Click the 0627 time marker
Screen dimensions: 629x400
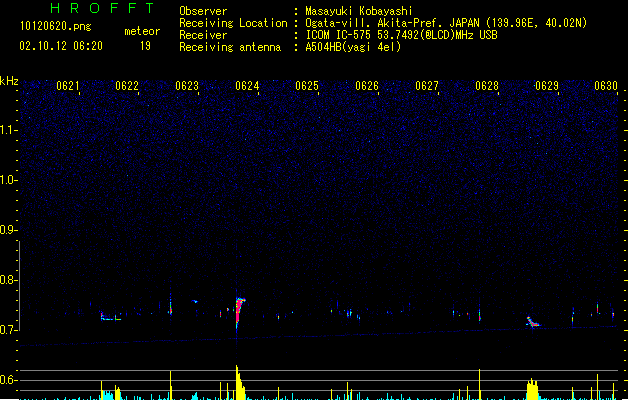427,86
